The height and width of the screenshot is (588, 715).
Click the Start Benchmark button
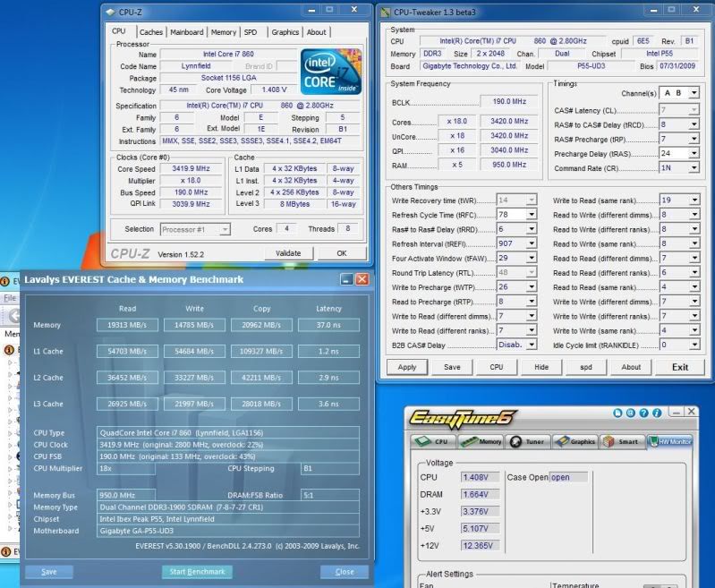[197, 572]
